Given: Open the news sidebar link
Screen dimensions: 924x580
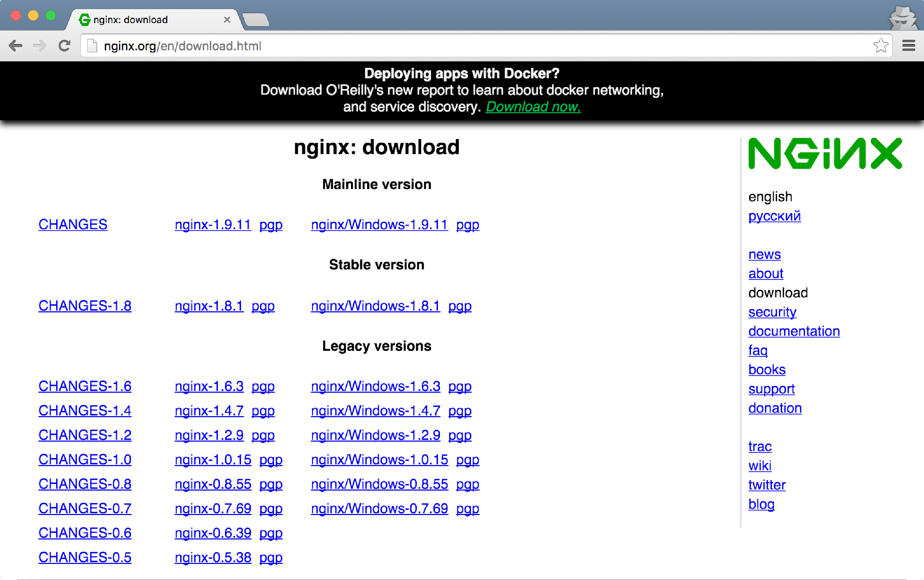Looking at the screenshot, I should [764, 254].
